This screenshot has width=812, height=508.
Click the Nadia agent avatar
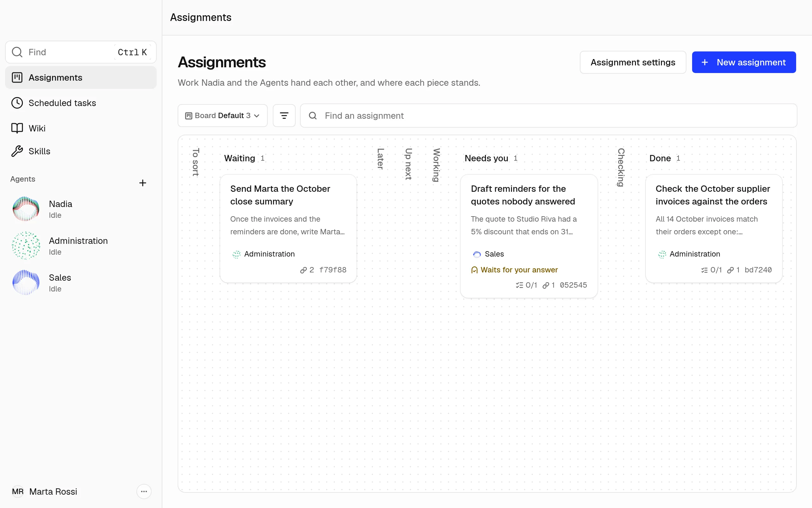coord(26,209)
